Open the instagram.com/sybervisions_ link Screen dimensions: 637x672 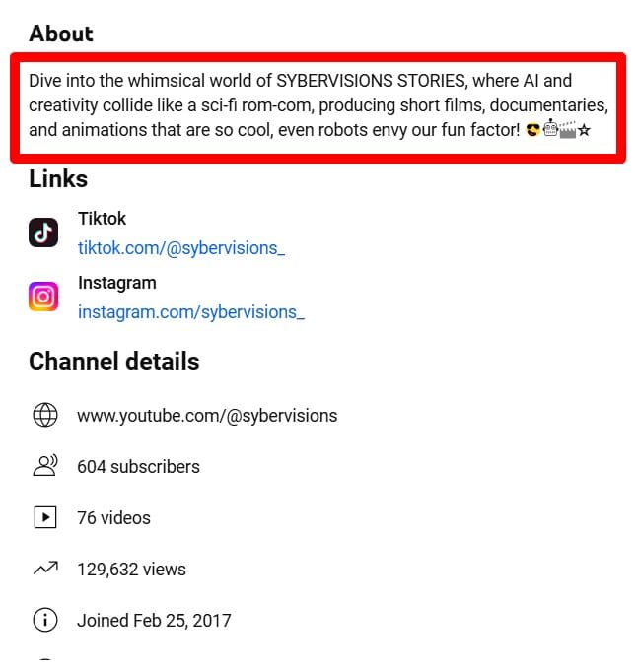(x=191, y=312)
